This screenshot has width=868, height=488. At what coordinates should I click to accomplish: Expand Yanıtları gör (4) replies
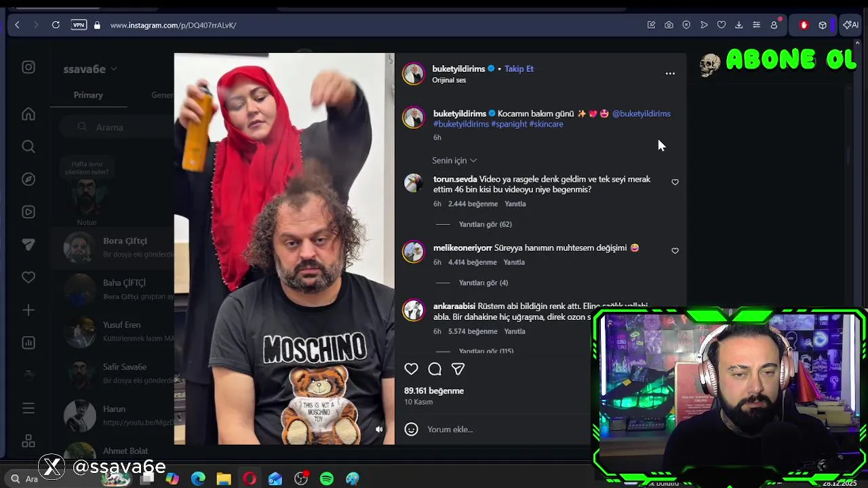(x=483, y=283)
